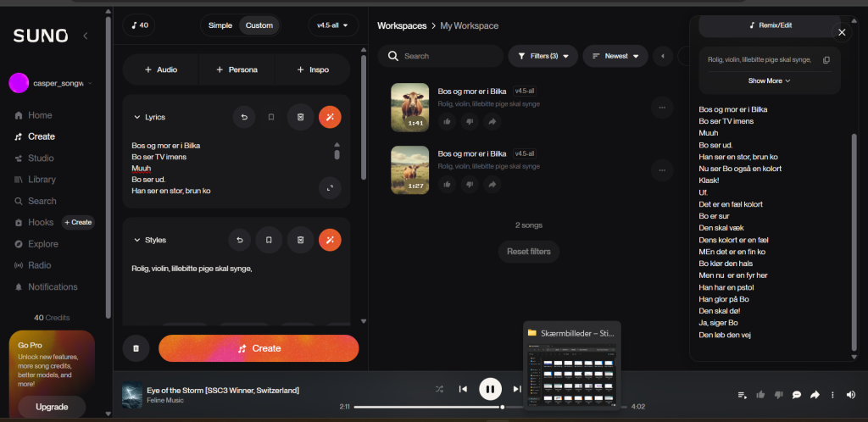Expand the lyrics editor to full size
The image size is (868, 422).
point(330,188)
